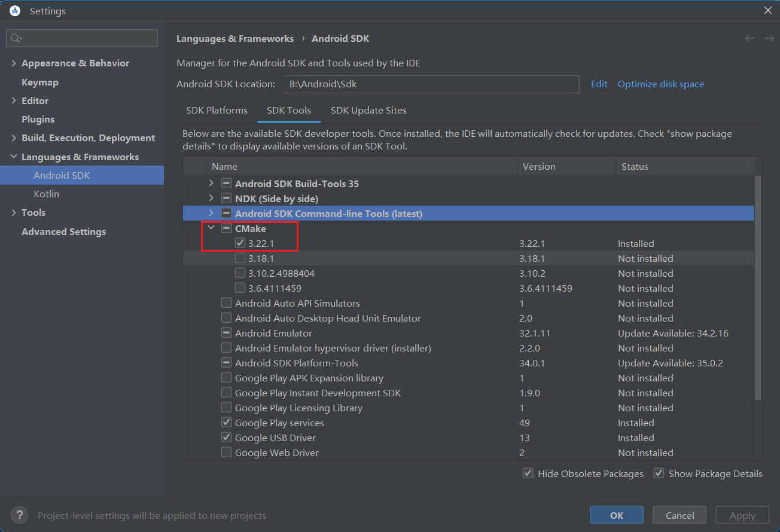Enable Android Auto API Simulators checkbox
Viewport: 780px width, 532px height.
tap(226, 303)
